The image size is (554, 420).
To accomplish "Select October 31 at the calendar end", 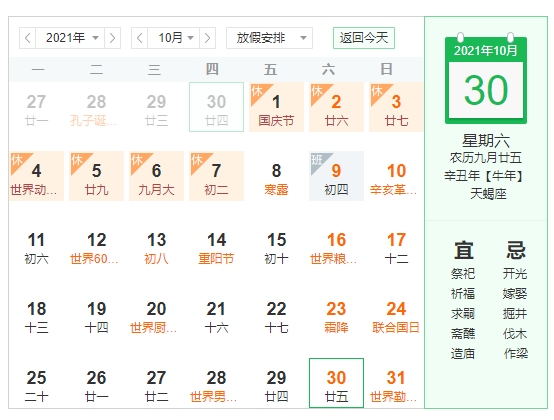I will [x=396, y=383].
